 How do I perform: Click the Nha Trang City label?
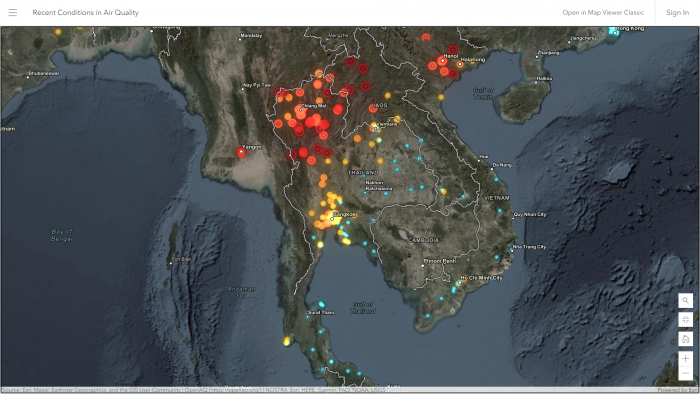[x=529, y=247]
